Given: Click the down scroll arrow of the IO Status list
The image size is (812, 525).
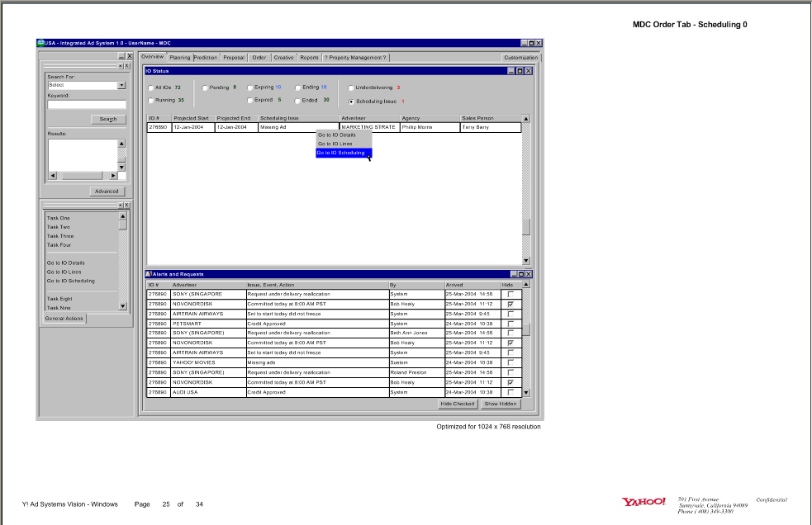Looking at the screenshot, I should pyautogui.click(x=526, y=260).
